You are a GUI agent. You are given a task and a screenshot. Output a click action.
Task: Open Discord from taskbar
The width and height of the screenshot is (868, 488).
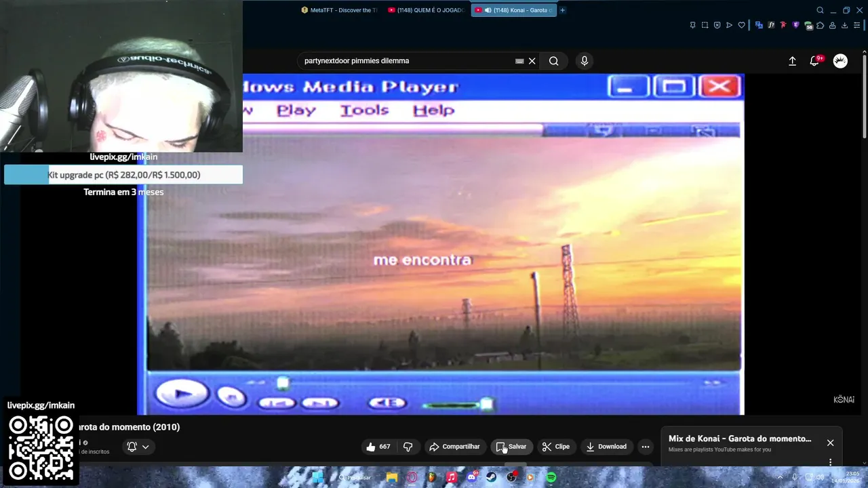[x=471, y=477]
